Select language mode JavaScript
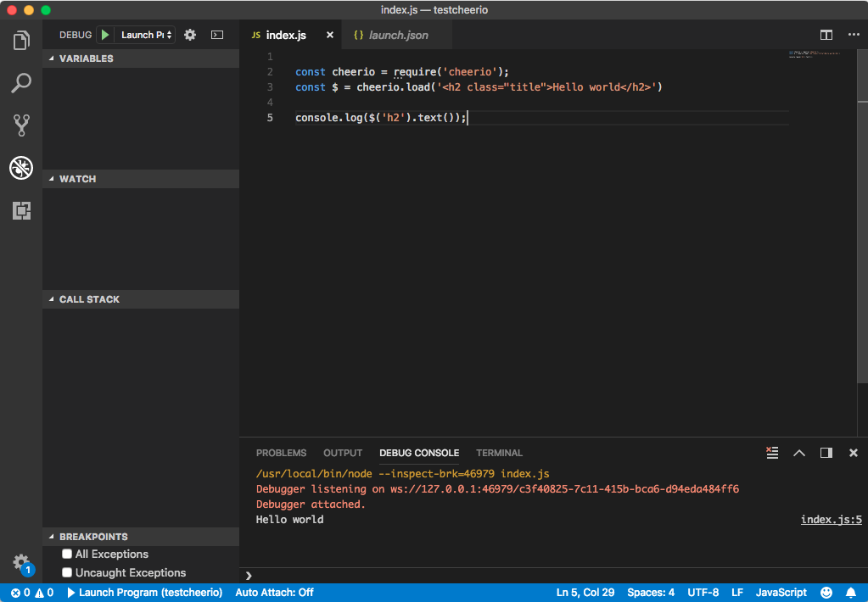Viewport: 868px width, 602px height. pyautogui.click(x=781, y=593)
